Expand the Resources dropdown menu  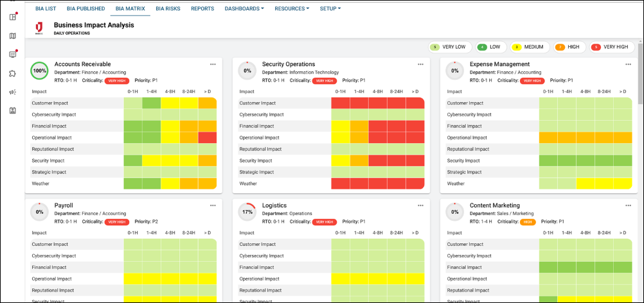292,9
